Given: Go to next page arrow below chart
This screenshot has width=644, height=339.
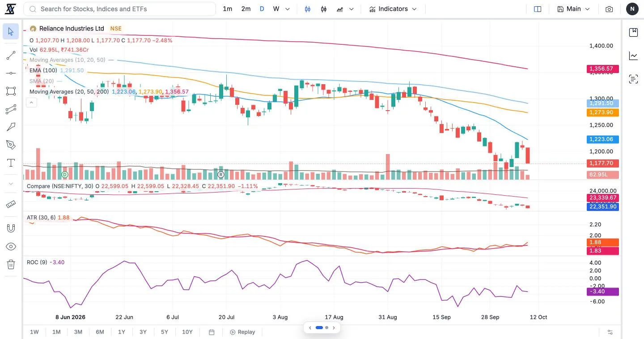Looking at the screenshot, I should pos(334,328).
